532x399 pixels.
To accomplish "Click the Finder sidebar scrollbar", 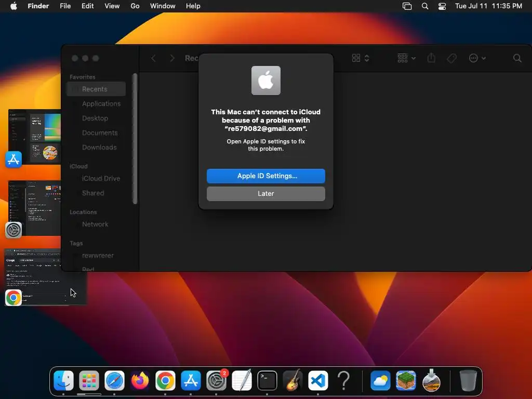I will click(135, 139).
